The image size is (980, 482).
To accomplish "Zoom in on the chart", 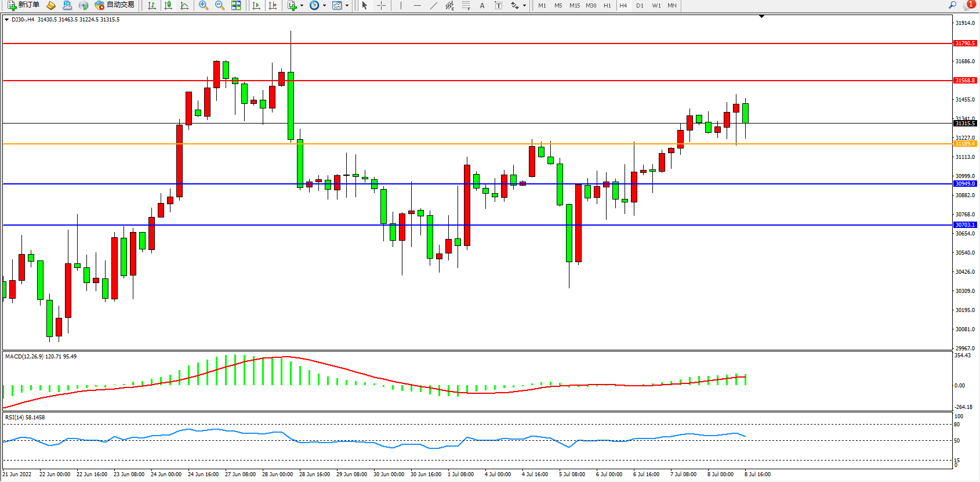I will pos(204,5).
